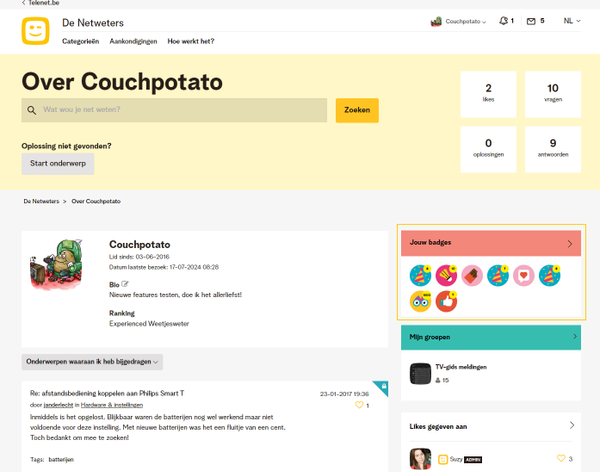600x472 pixels.
Task: Go back to Telenet.be link
Action: pos(41,3)
